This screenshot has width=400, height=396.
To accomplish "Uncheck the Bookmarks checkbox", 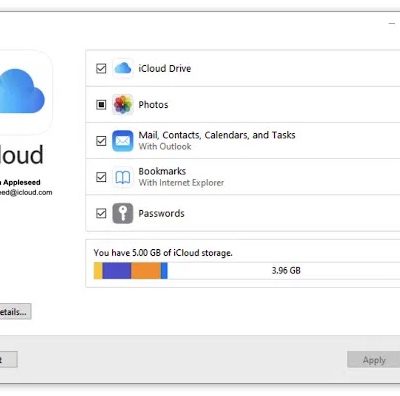I will click(x=101, y=177).
